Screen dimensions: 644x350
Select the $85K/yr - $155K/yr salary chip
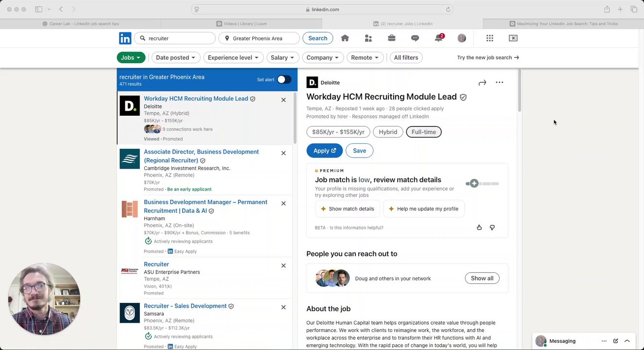tap(338, 132)
